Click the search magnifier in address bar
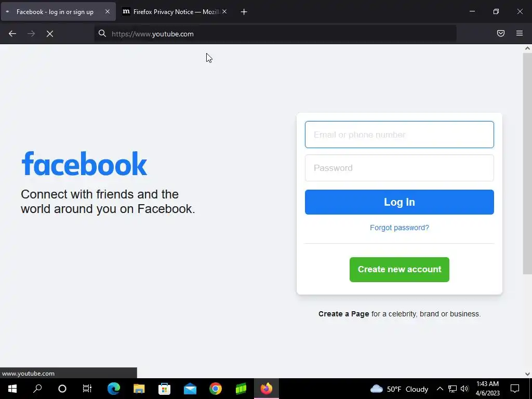This screenshot has height=399, width=532. (102, 33)
